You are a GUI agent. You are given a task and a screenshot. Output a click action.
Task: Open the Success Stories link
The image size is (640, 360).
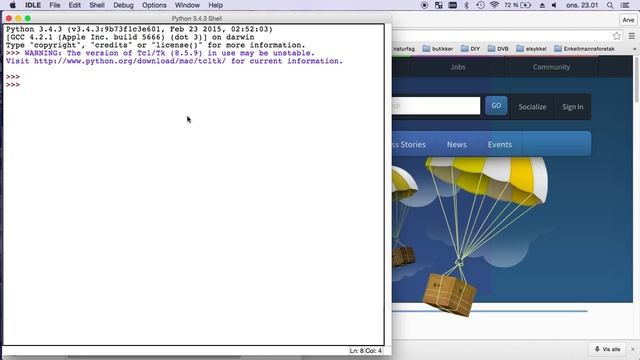click(409, 144)
